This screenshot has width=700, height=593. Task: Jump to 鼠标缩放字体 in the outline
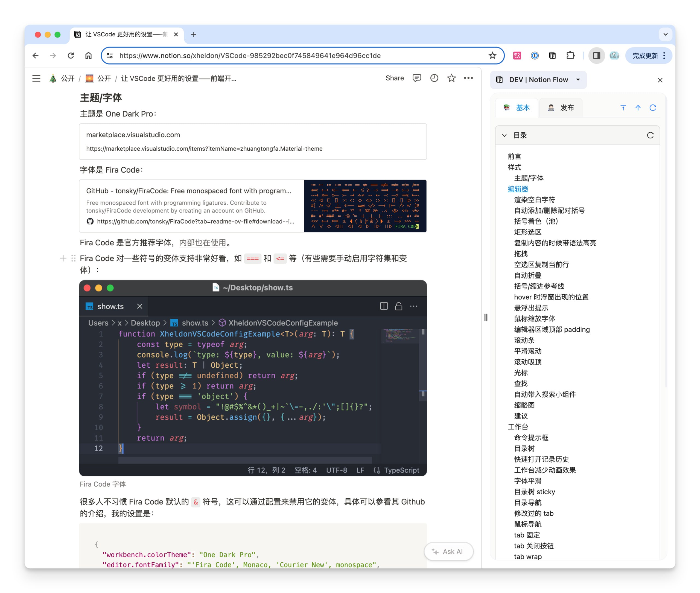point(534,319)
